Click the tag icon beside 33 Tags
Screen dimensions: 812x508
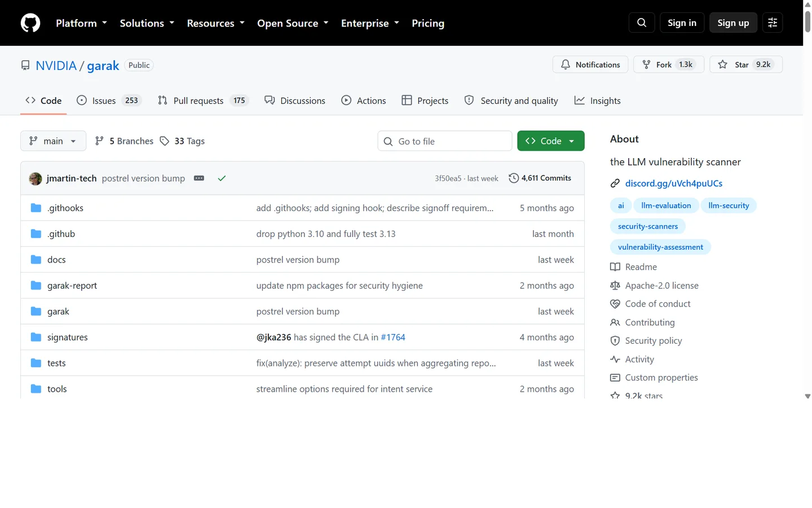(164, 141)
